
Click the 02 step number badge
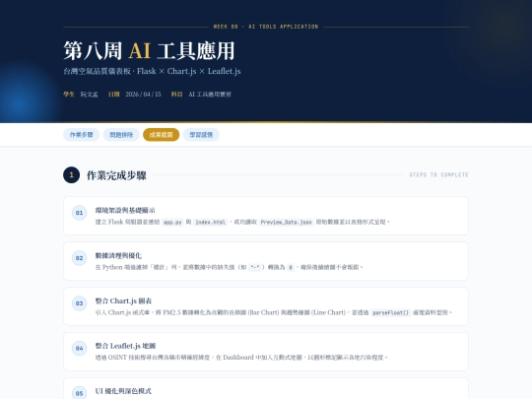tap(79, 258)
